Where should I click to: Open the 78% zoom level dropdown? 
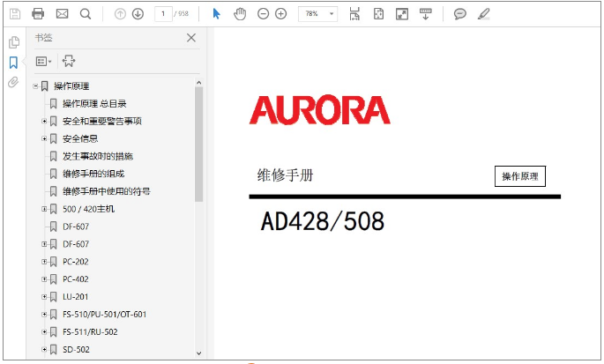(x=317, y=14)
